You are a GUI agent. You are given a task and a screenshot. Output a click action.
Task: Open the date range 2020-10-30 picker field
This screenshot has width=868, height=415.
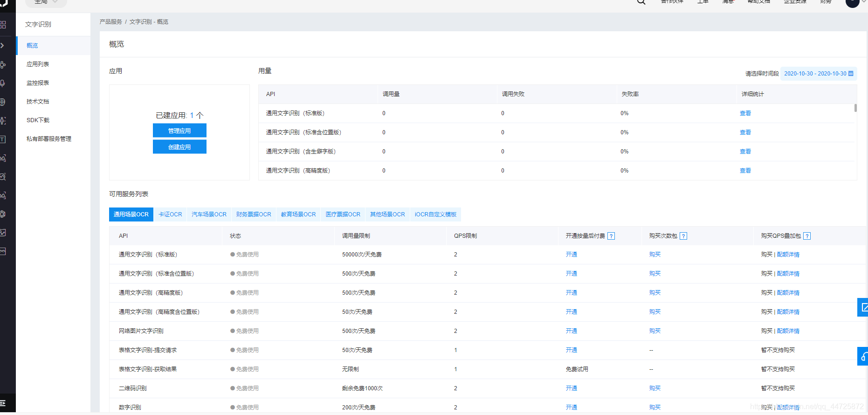pos(819,74)
